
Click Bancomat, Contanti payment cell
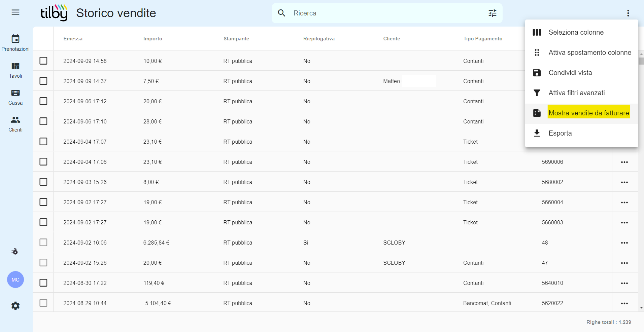coord(487,303)
